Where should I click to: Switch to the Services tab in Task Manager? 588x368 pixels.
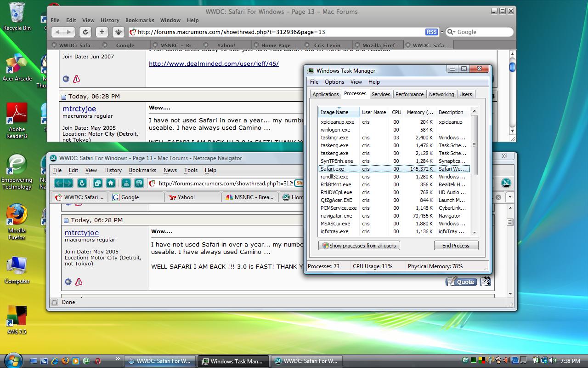pyautogui.click(x=381, y=94)
